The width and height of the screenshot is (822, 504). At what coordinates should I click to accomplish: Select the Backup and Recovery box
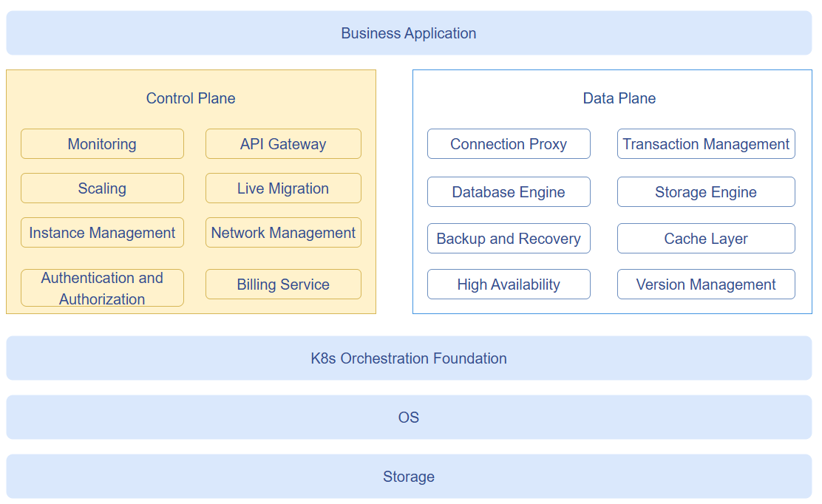(509, 239)
